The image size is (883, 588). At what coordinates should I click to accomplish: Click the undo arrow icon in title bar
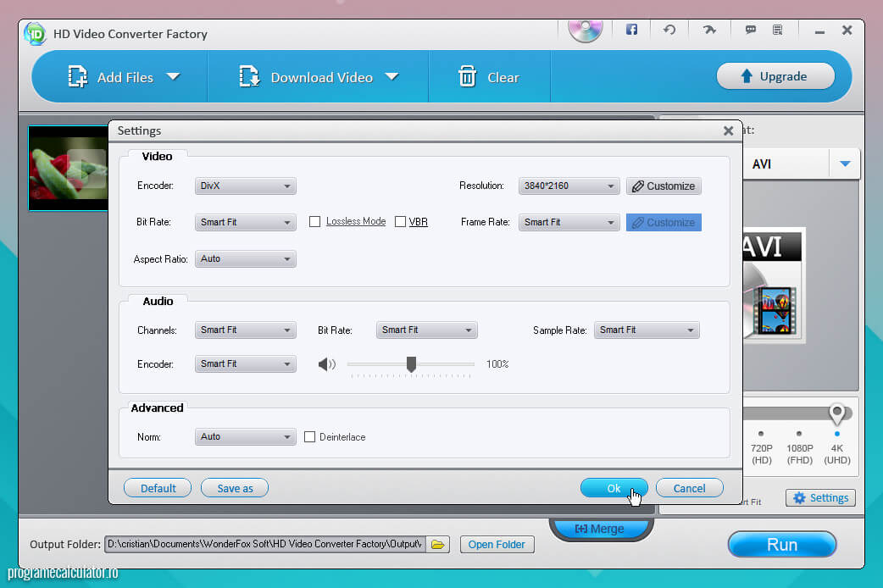coord(669,30)
